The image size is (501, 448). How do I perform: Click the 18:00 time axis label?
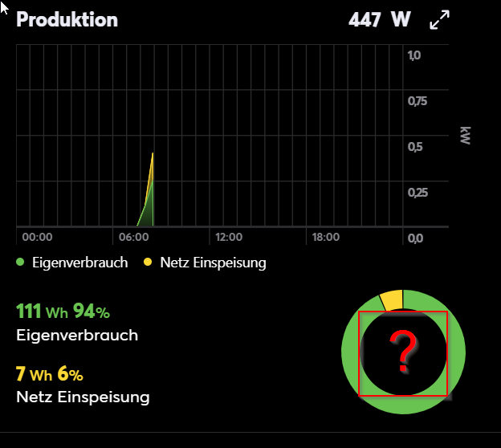(x=325, y=238)
